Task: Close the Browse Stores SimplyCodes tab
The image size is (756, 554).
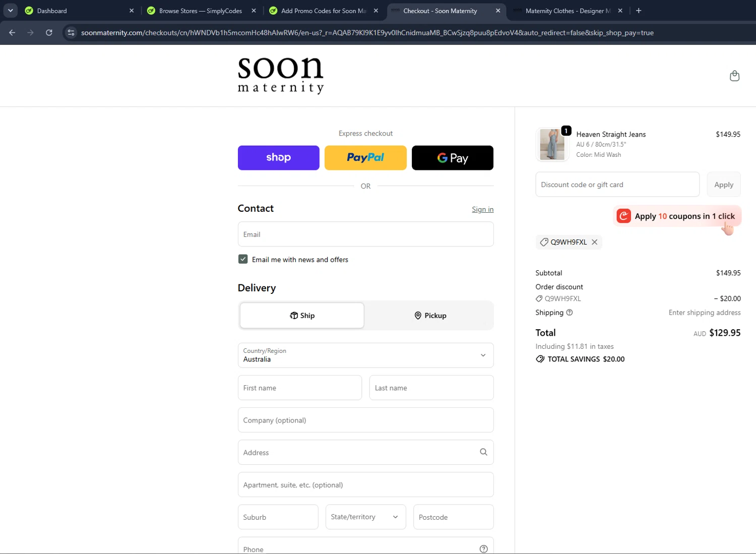Action: [x=254, y=11]
